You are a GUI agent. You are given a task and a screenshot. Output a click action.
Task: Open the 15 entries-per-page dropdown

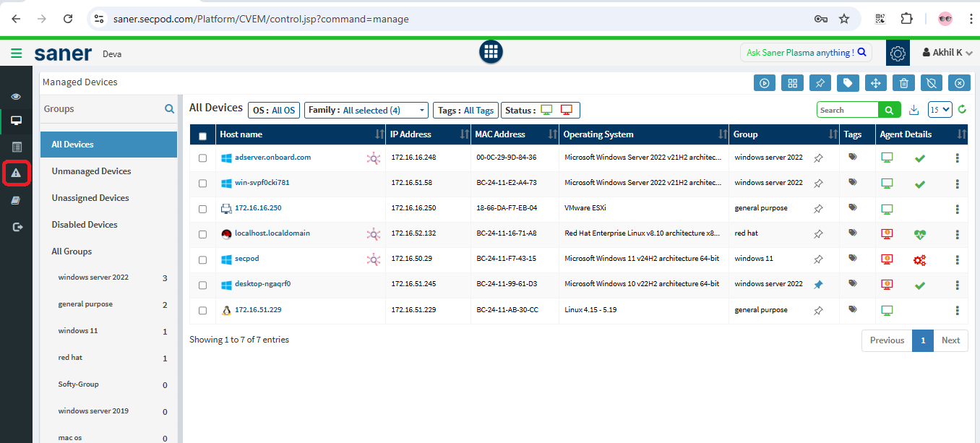(x=940, y=110)
